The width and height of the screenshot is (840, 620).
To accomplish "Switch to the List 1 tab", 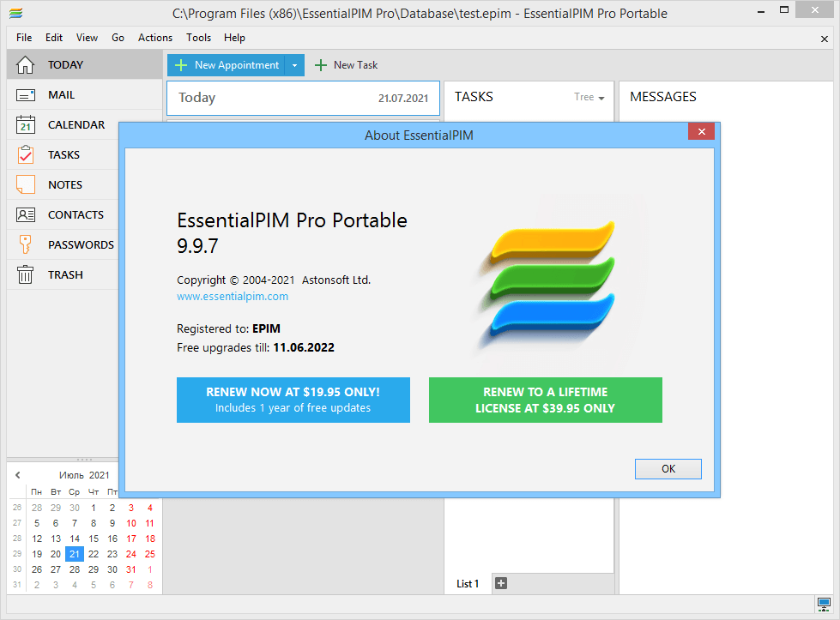I will coord(468,584).
